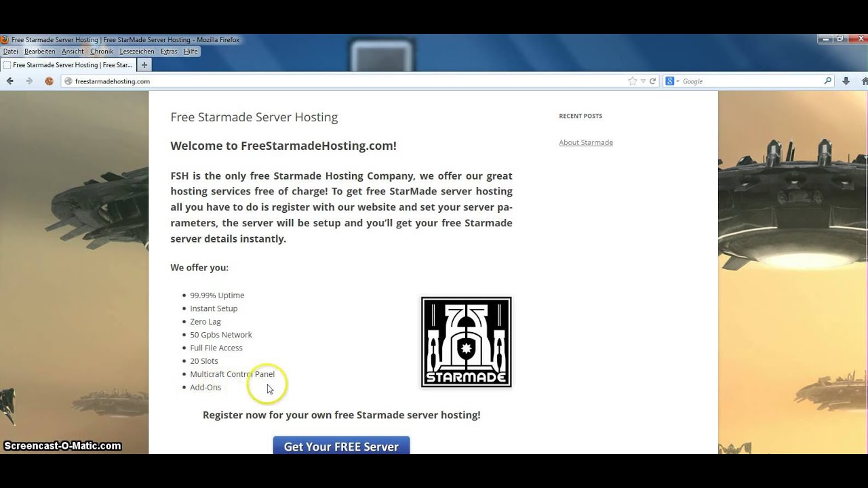This screenshot has width=868, height=488.
Task: Click the '99.99% Uptime' list item
Action: point(217,296)
